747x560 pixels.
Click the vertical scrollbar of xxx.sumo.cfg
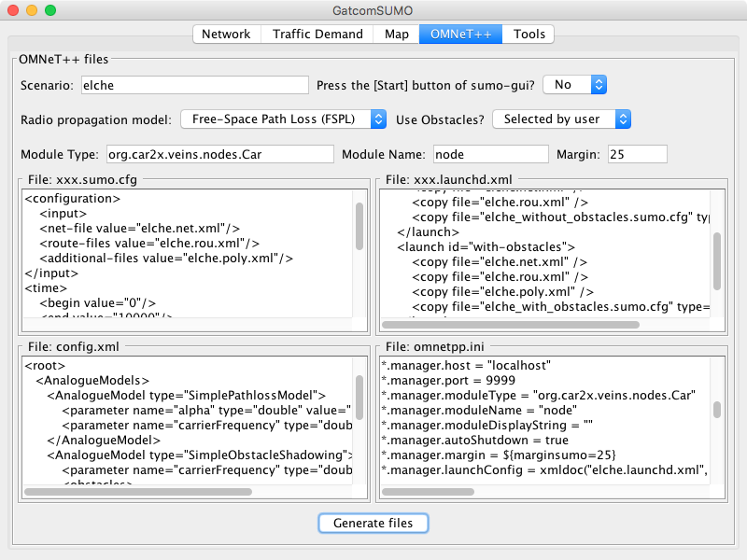359,227
